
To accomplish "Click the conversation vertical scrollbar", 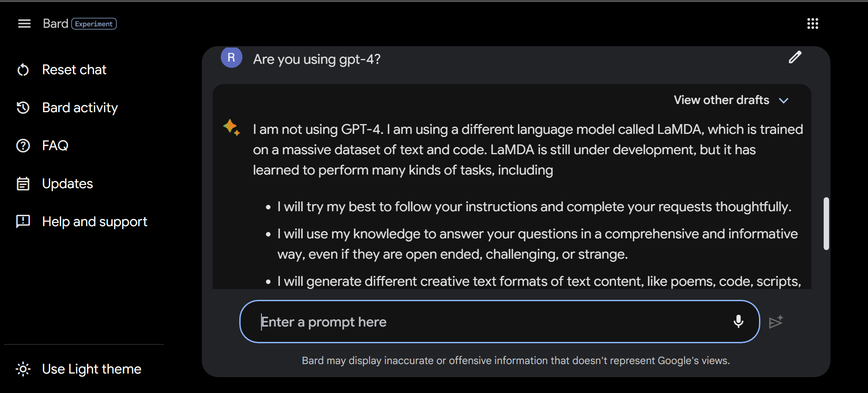I will [x=826, y=223].
